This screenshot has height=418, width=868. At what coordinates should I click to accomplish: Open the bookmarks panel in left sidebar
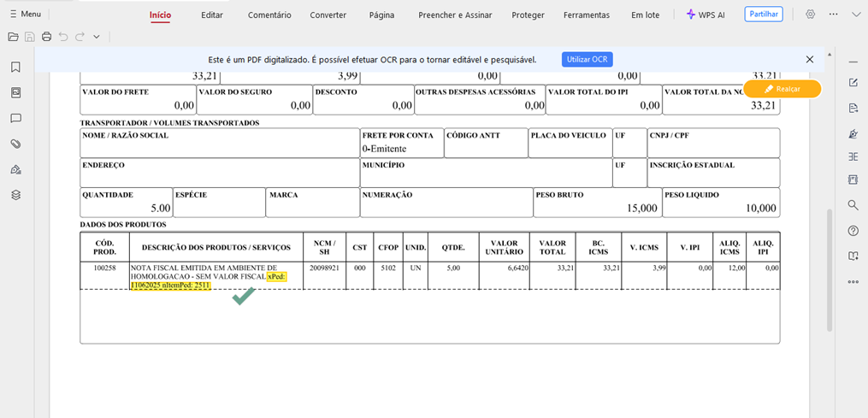[15, 67]
